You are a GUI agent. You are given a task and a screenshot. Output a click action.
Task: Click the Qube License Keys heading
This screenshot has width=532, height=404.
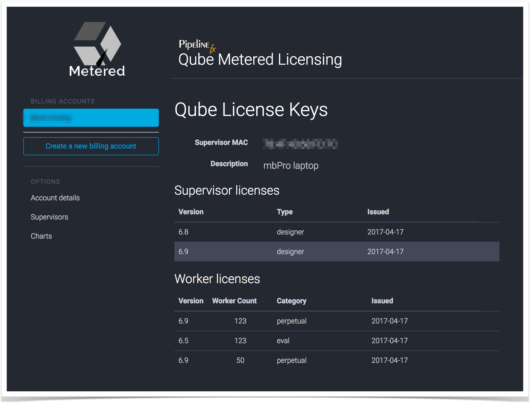pos(251,110)
